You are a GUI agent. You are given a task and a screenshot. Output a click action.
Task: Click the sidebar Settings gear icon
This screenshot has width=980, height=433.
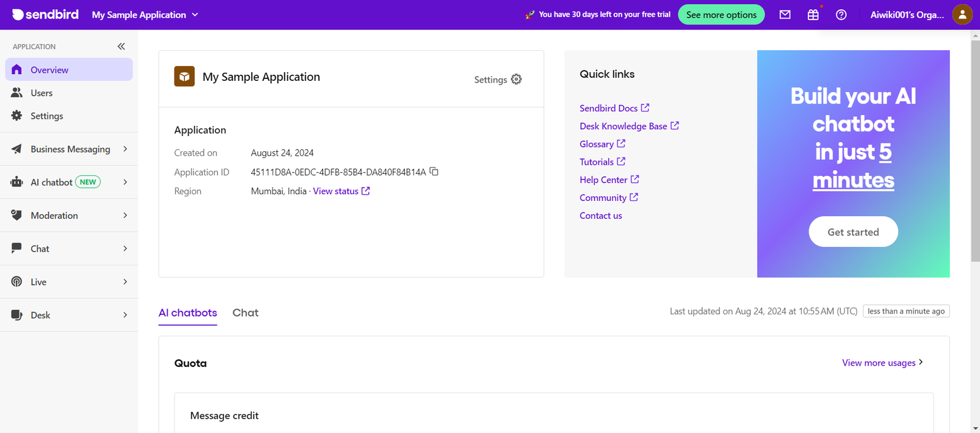pos(17,116)
